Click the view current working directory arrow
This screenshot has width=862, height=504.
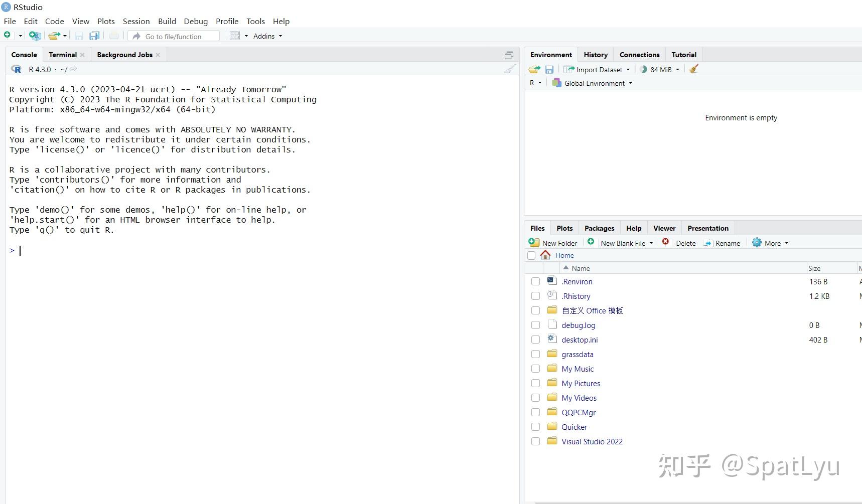point(74,69)
